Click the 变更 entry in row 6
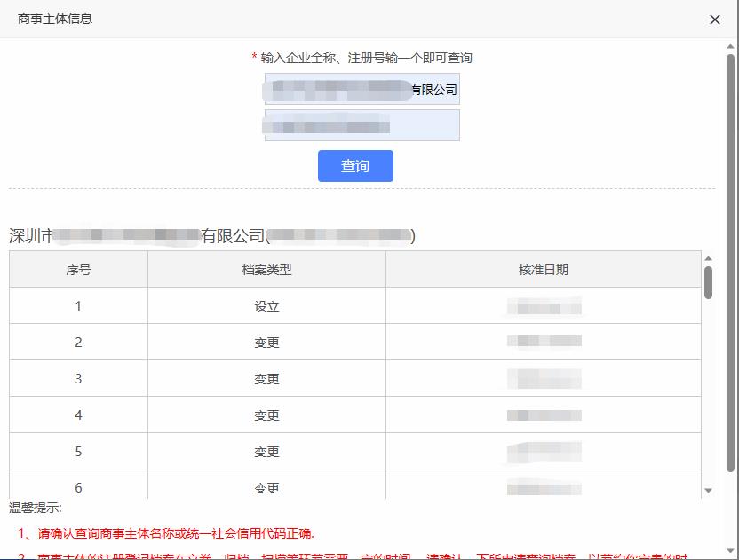 coord(266,487)
